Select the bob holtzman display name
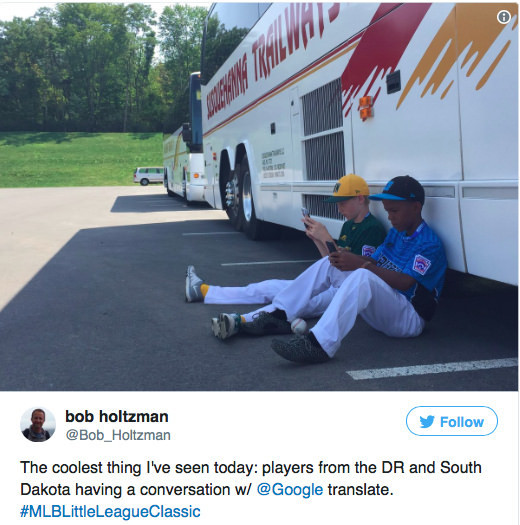 point(117,417)
